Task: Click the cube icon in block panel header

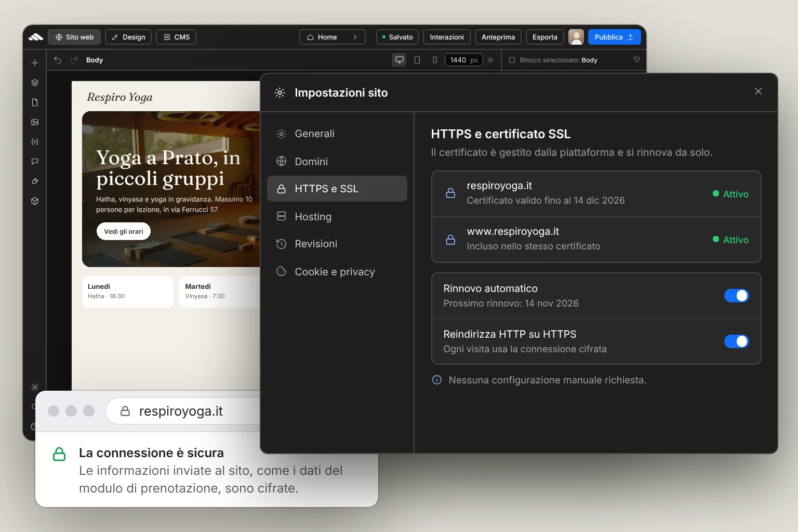Action: click(636, 59)
